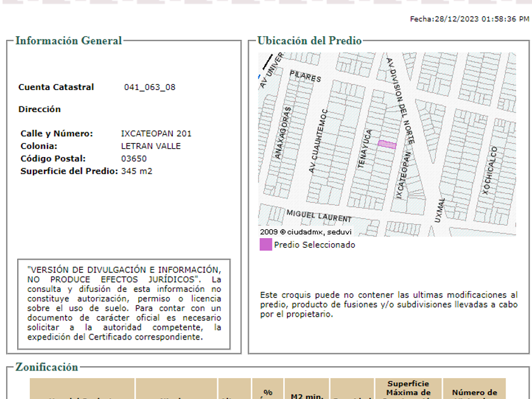Click the Ubicación del Predio section heading
The image size is (532, 399).
pos(310,41)
